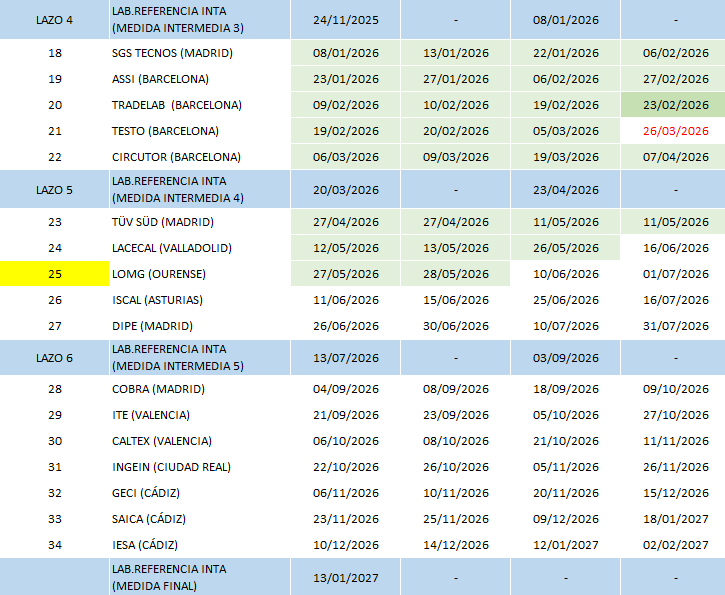Select the INGEIN (CIUDAD REAL) cell
The height and width of the screenshot is (595, 725).
(x=199, y=467)
